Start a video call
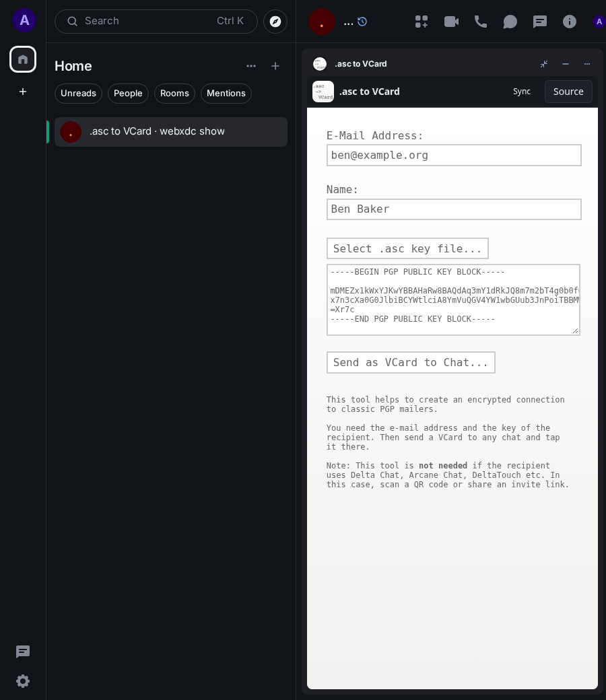606x700 pixels. click(x=452, y=22)
